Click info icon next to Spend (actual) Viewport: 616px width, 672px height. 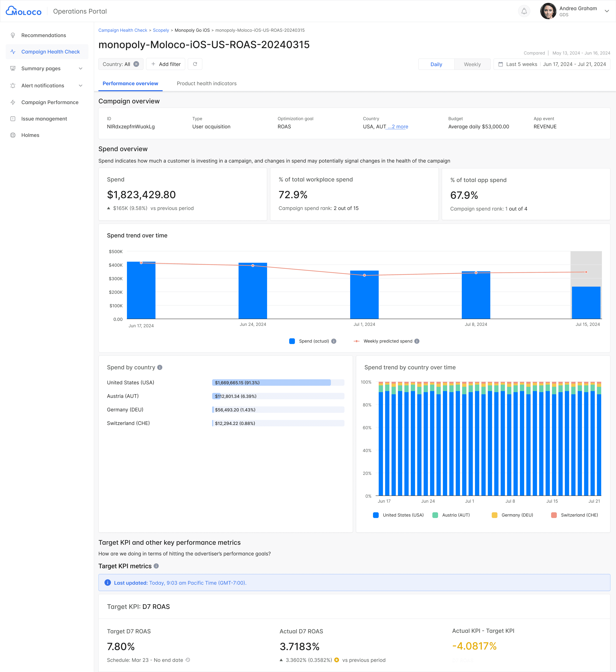(334, 341)
